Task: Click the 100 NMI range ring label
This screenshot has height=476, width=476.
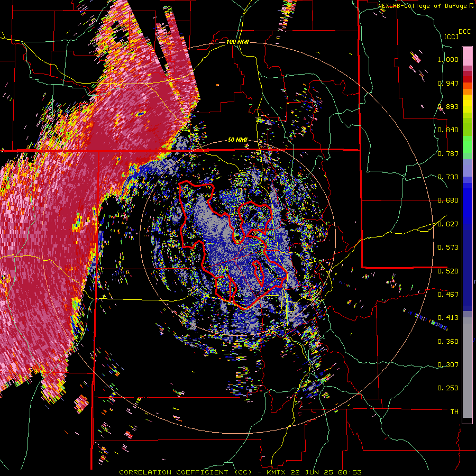Action: (x=237, y=42)
